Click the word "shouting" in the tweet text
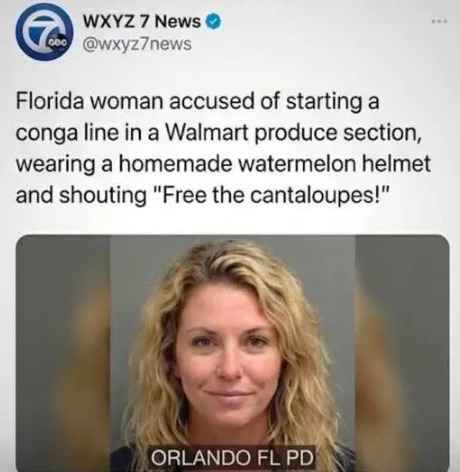460x472 pixels. (x=103, y=196)
